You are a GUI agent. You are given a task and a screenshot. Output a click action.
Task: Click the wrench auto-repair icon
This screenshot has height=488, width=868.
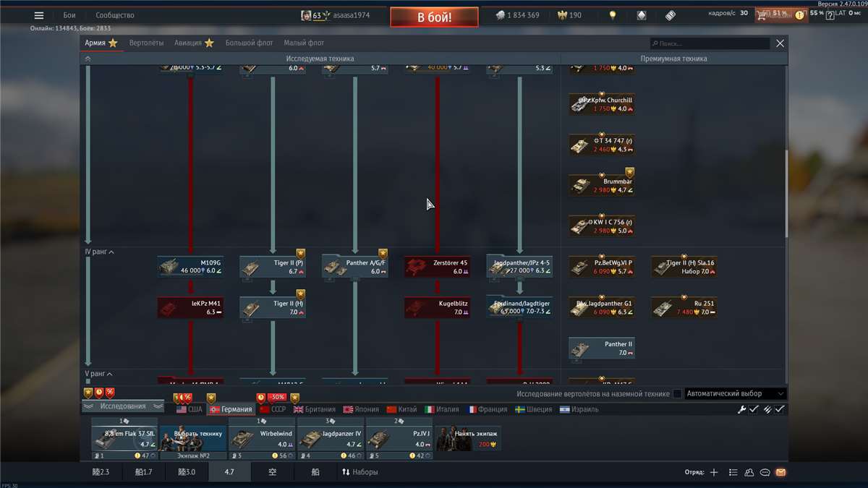(741, 409)
